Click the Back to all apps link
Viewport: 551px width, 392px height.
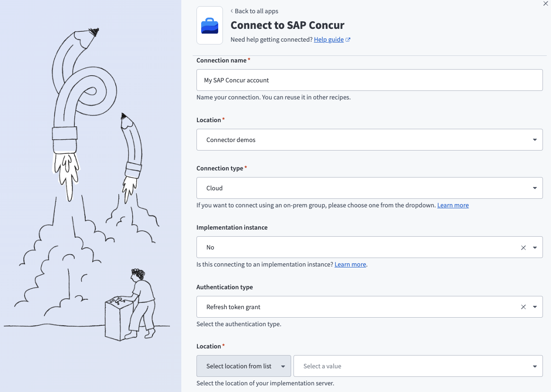[x=257, y=11]
